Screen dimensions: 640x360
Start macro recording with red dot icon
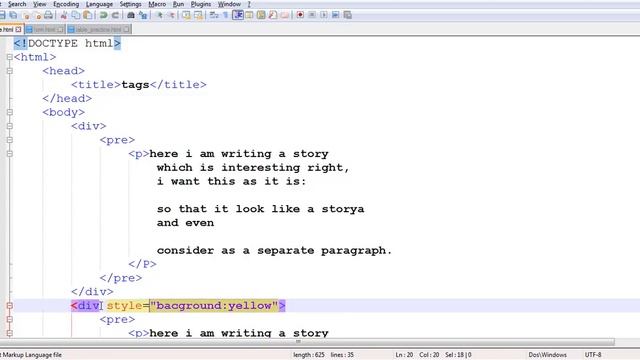[x=300, y=15]
